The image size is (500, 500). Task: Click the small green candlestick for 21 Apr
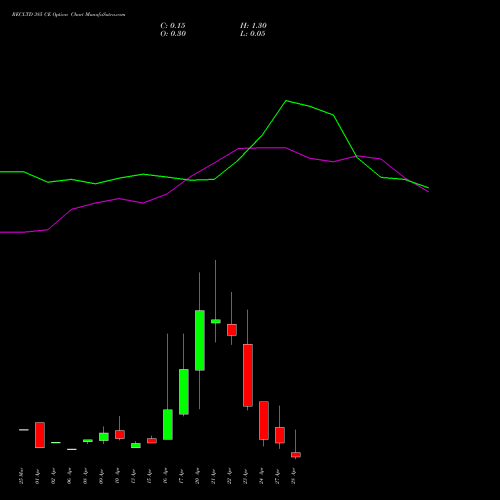pos(216,321)
